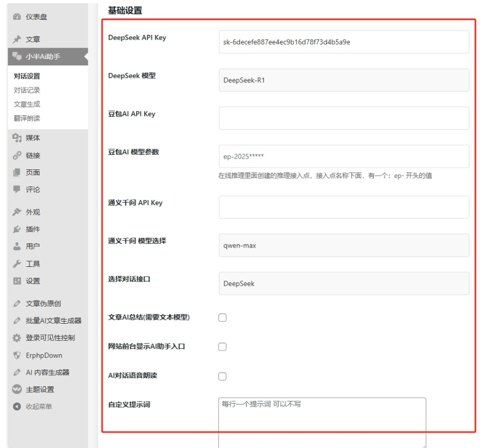
Task: Click the 链接 links chain icon
Action: coord(17,155)
